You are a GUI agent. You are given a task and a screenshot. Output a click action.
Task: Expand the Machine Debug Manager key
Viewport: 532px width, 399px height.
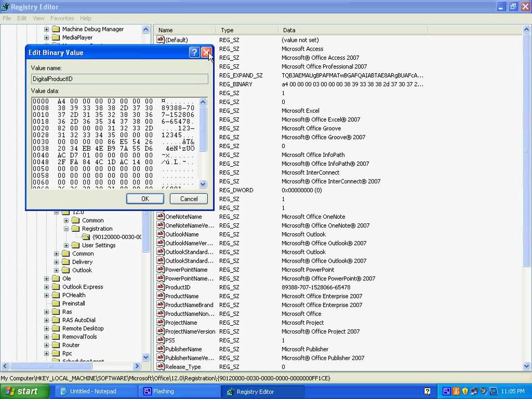point(47,29)
